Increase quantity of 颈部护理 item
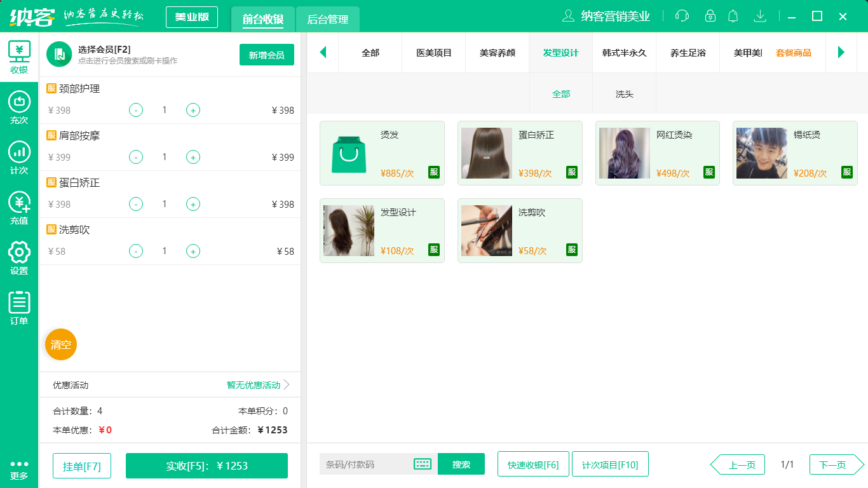This screenshot has width=868, height=488. [193, 110]
